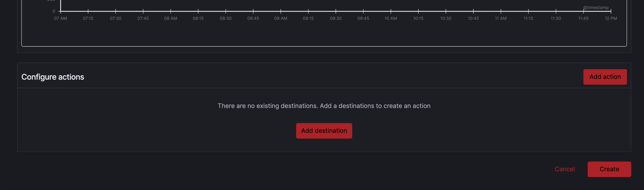Select the 10 AM tick on chart axis
The height and width of the screenshot is (190, 644).
(x=390, y=18)
